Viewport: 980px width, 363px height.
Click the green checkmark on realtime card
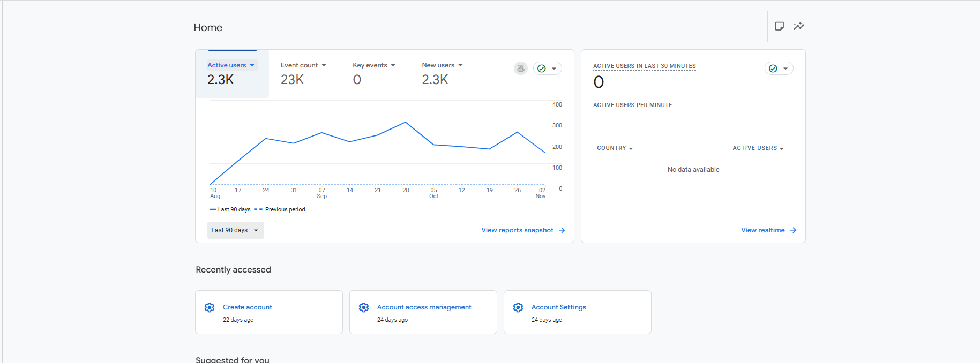[773, 69]
